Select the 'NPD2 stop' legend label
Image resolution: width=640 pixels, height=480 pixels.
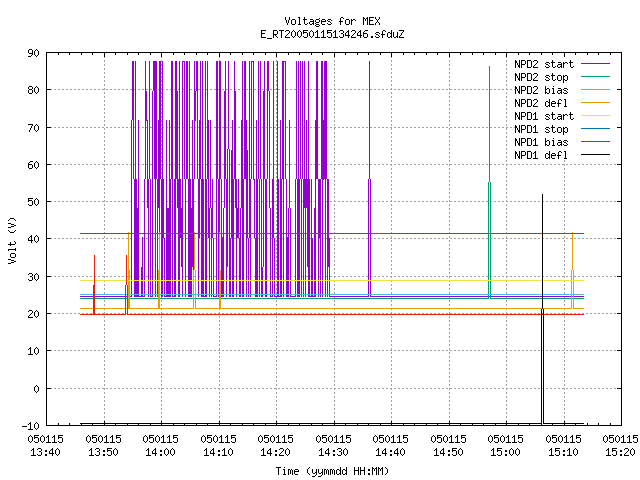(541, 77)
